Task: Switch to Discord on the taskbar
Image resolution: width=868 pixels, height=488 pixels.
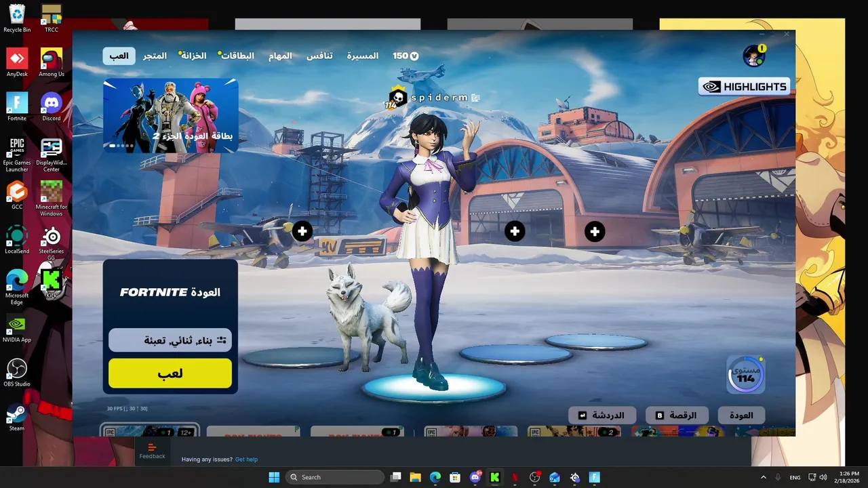Action: [475, 477]
